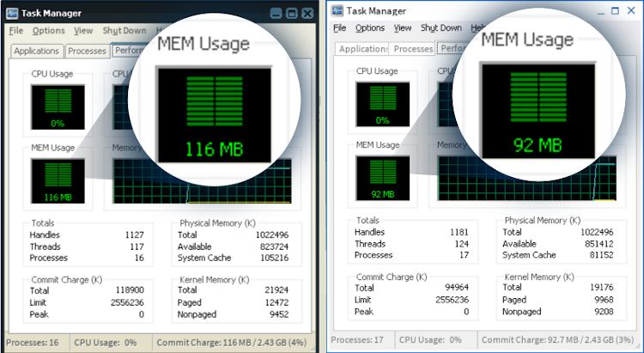Maximize the right Task Manager window

point(615,11)
